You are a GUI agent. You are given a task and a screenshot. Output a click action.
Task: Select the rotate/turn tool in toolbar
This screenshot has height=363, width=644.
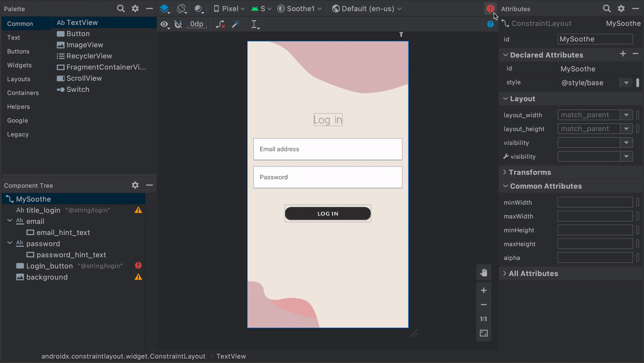[x=181, y=8]
